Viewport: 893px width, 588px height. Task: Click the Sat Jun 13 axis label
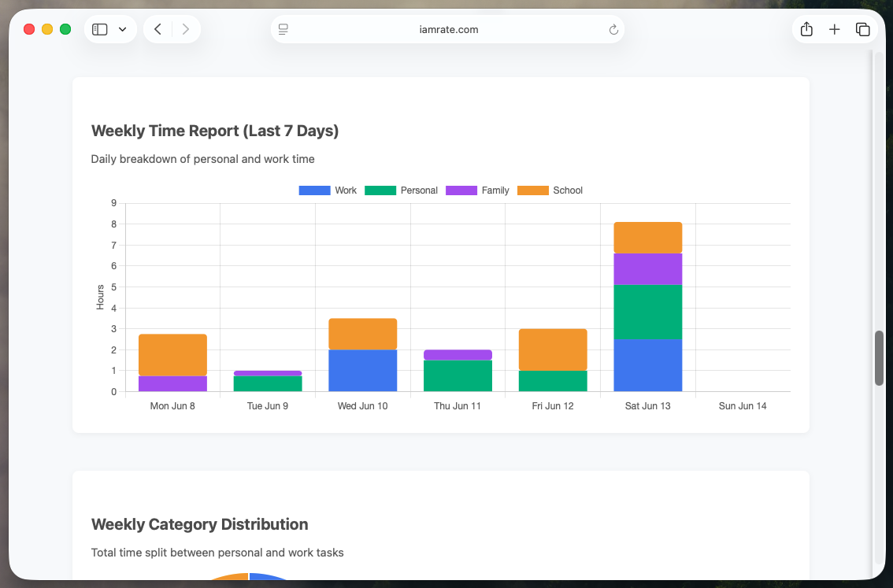pyautogui.click(x=648, y=406)
